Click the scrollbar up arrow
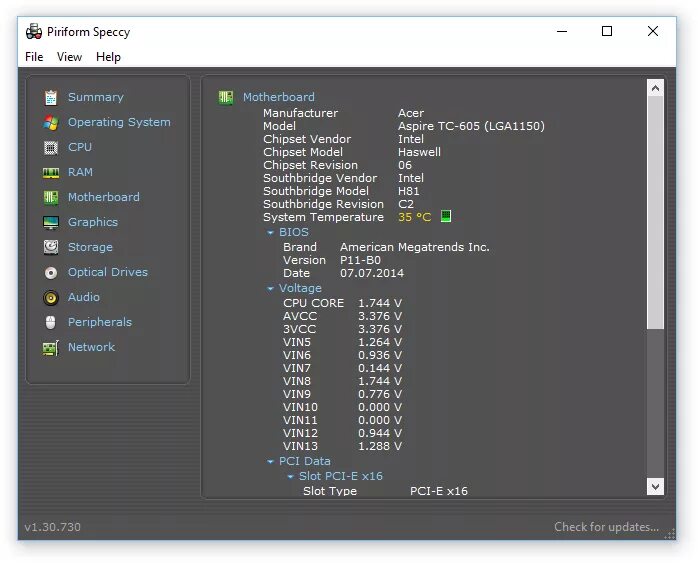This screenshot has width=698, height=563. [655, 88]
